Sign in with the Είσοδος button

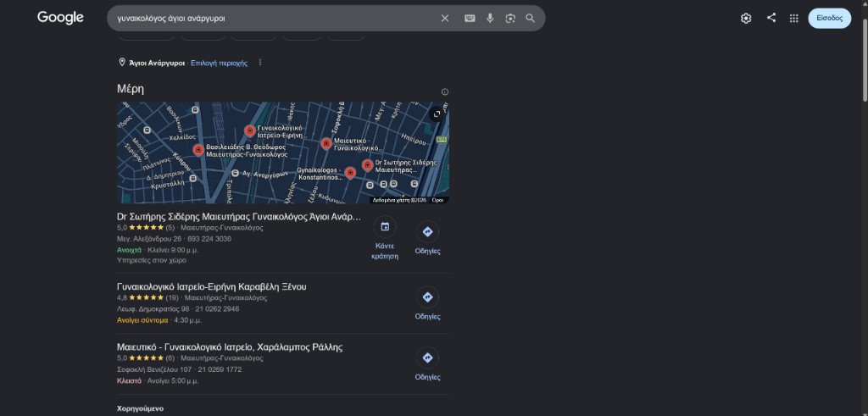[829, 19]
